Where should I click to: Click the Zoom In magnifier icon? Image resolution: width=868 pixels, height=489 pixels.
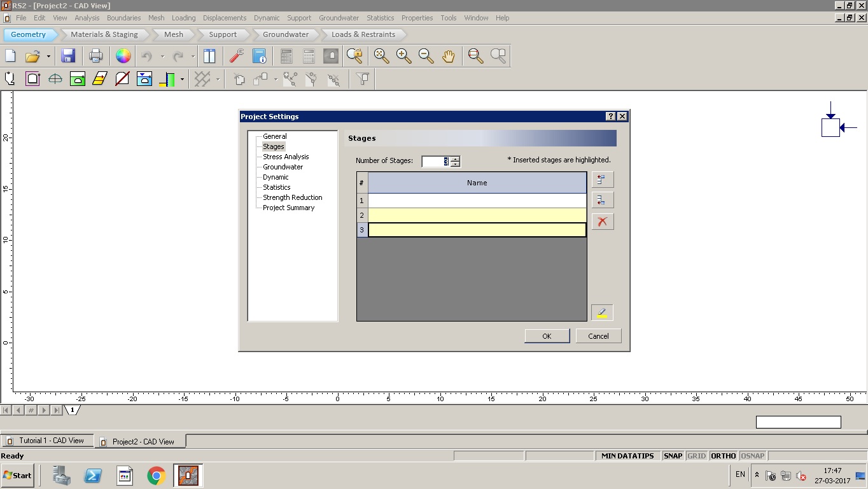tap(403, 56)
